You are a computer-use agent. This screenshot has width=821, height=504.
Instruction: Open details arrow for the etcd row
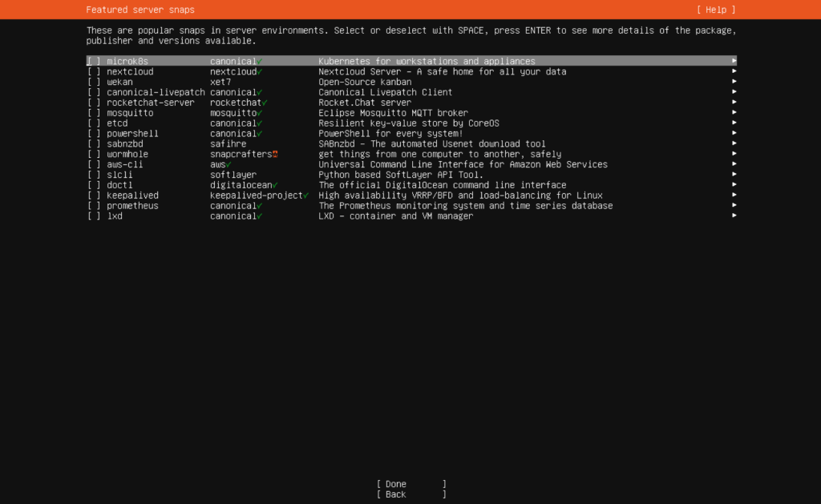pos(734,123)
